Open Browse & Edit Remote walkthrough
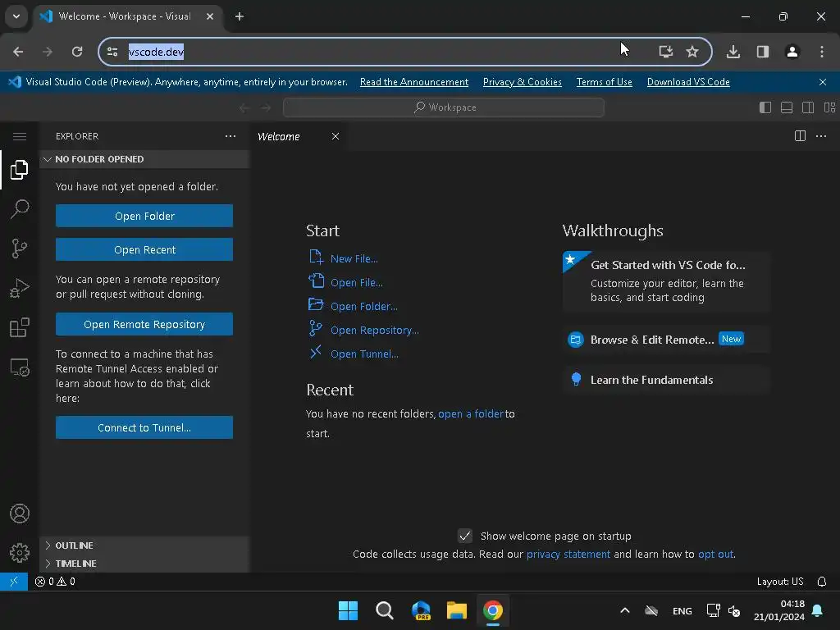 [666, 340]
